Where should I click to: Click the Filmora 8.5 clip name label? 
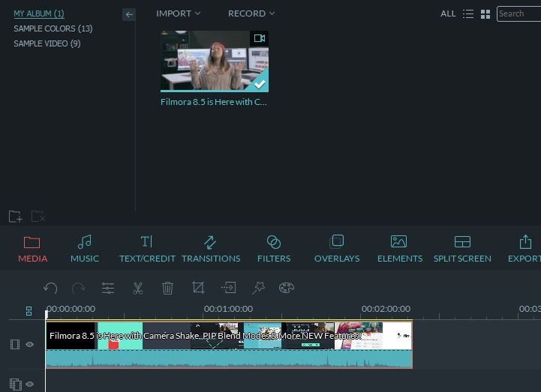click(214, 102)
